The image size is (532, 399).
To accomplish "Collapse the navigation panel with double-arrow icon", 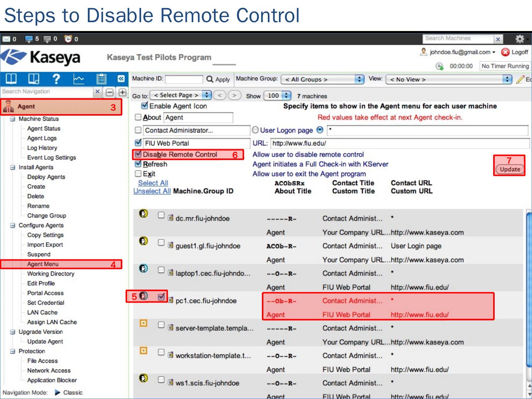I will point(121,79).
